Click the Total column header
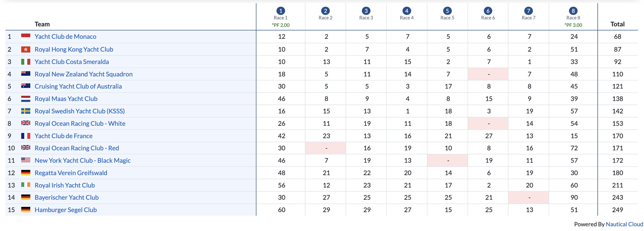Viewport: 644px width, 231px height. tap(617, 24)
